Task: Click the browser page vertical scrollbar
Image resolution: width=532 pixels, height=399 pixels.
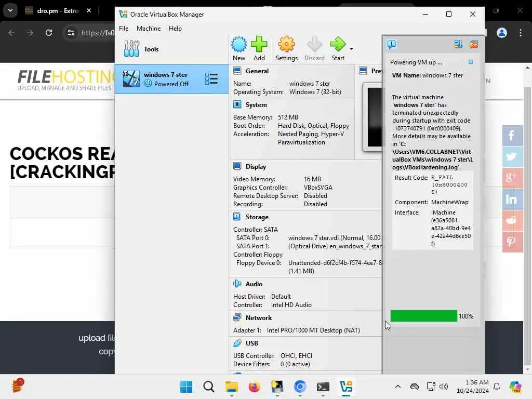Action: pos(527,219)
